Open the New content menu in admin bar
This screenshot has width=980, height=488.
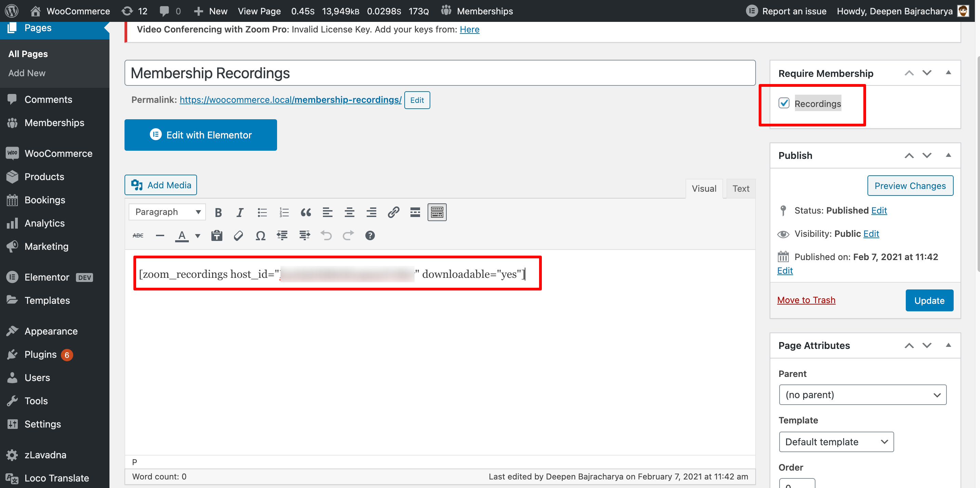[x=211, y=11]
